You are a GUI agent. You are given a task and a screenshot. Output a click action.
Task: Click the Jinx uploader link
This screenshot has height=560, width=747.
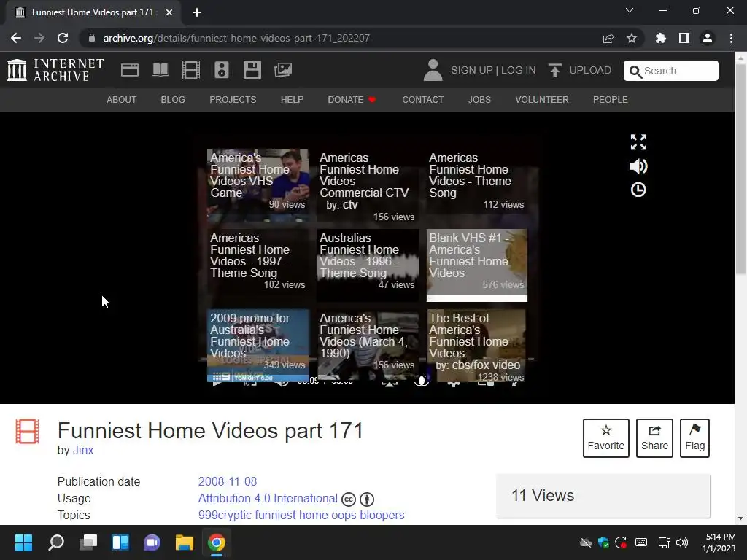pos(83,451)
